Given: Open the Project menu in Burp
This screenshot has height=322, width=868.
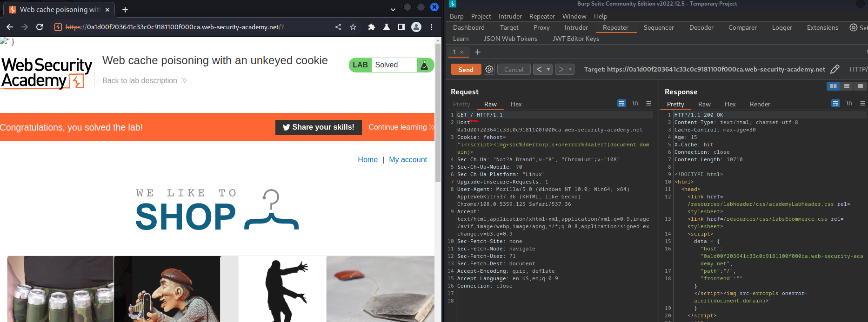Looking at the screenshot, I should click(x=481, y=16).
